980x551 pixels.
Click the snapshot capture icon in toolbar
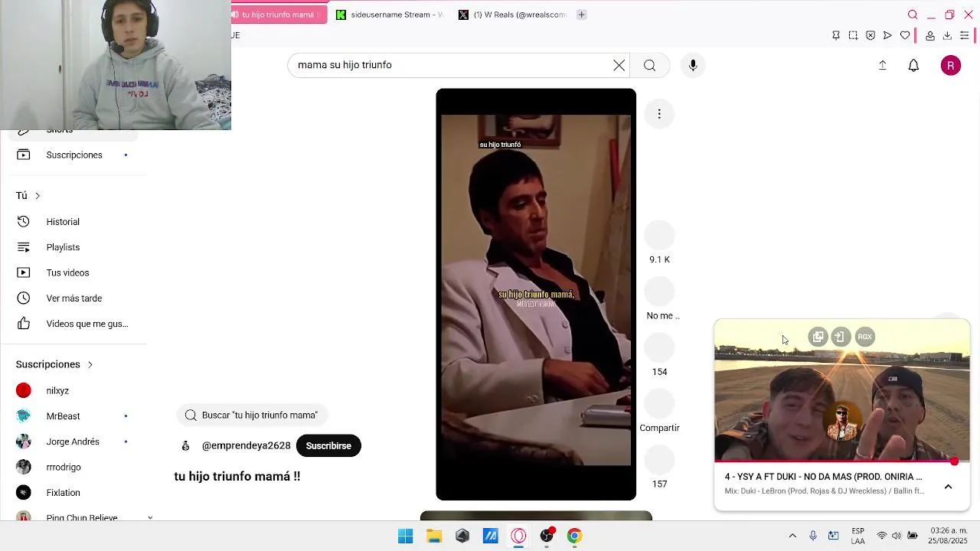(x=853, y=35)
